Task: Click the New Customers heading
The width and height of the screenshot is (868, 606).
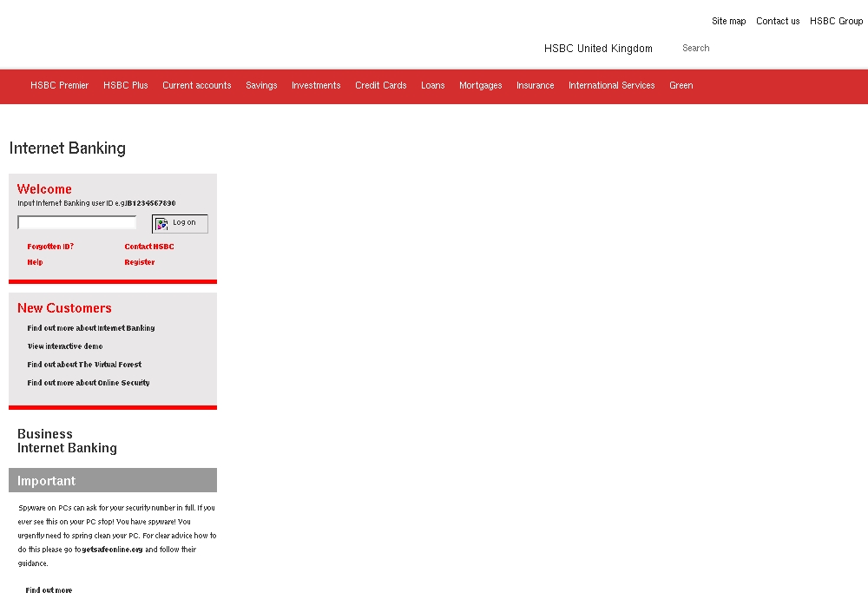Action: (64, 308)
